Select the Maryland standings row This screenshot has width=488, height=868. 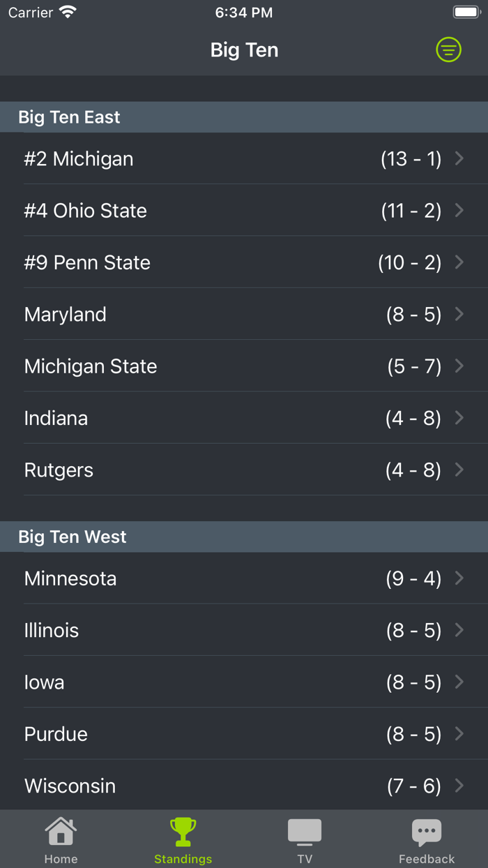tap(244, 314)
